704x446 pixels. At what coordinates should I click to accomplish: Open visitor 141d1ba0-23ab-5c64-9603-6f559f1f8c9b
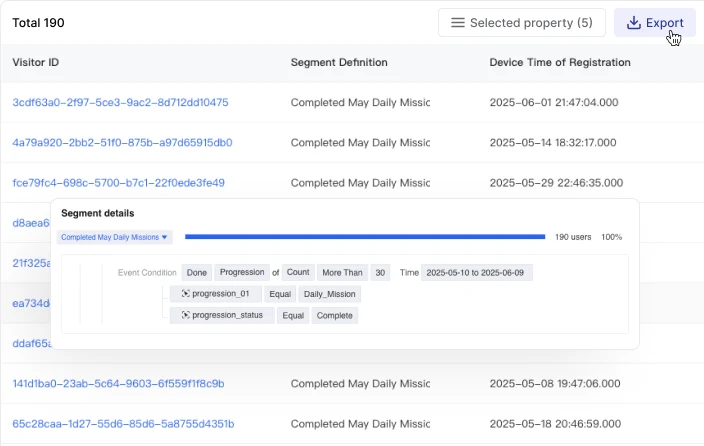[118, 384]
